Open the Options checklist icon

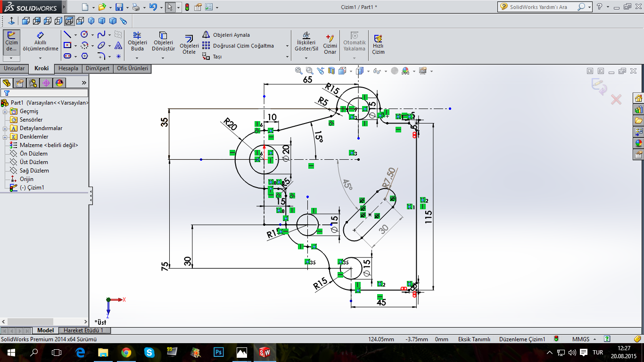208,7
